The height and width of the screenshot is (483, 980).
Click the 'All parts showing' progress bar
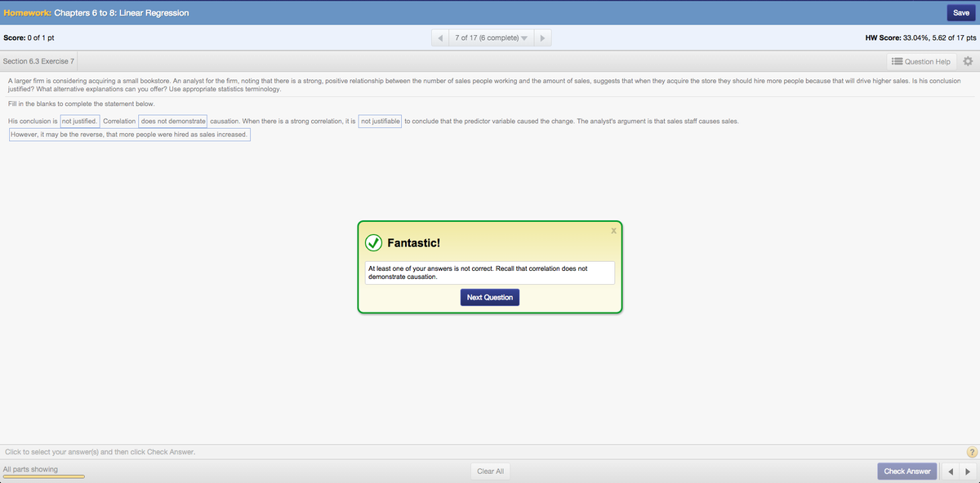point(43,476)
